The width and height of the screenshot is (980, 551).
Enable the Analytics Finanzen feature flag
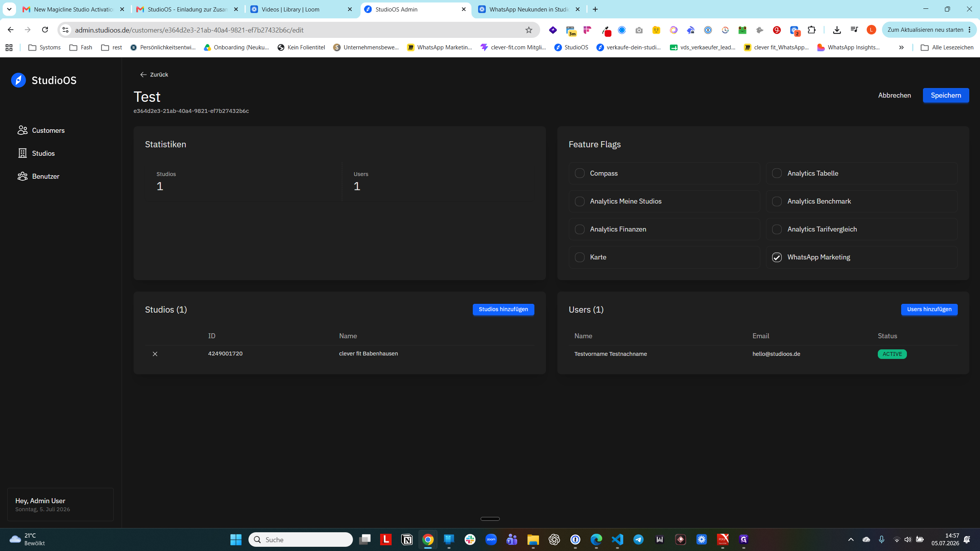[x=580, y=229]
